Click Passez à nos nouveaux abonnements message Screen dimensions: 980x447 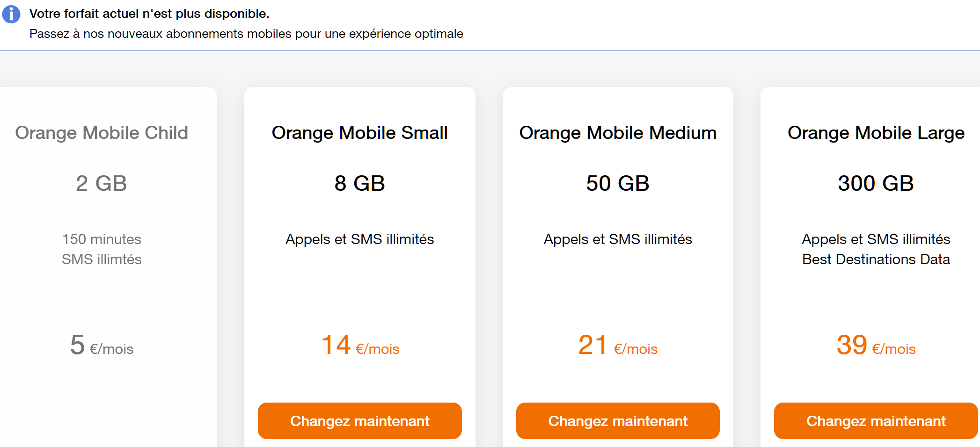pos(246,34)
